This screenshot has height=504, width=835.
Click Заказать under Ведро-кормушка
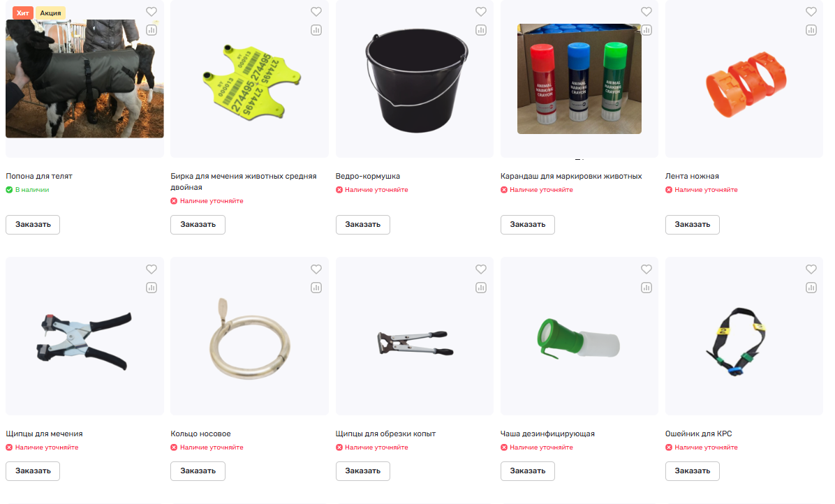(362, 225)
